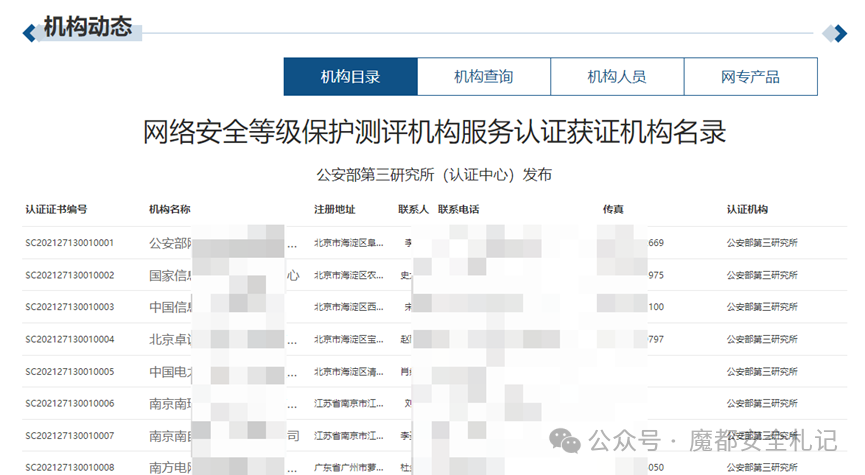Click the 机构动态 section heading
The image size is (865, 475).
coord(88,26)
